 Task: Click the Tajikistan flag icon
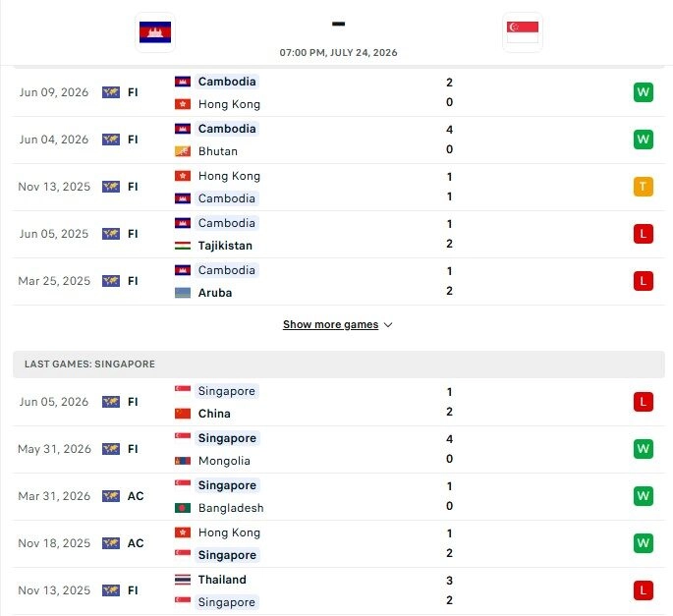[183, 246]
